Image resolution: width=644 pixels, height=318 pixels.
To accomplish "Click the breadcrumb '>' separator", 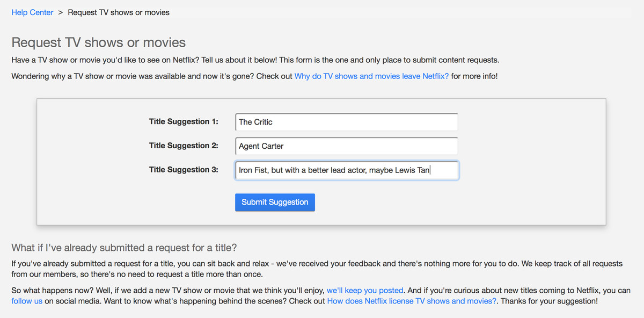I will pyautogui.click(x=61, y=12).
